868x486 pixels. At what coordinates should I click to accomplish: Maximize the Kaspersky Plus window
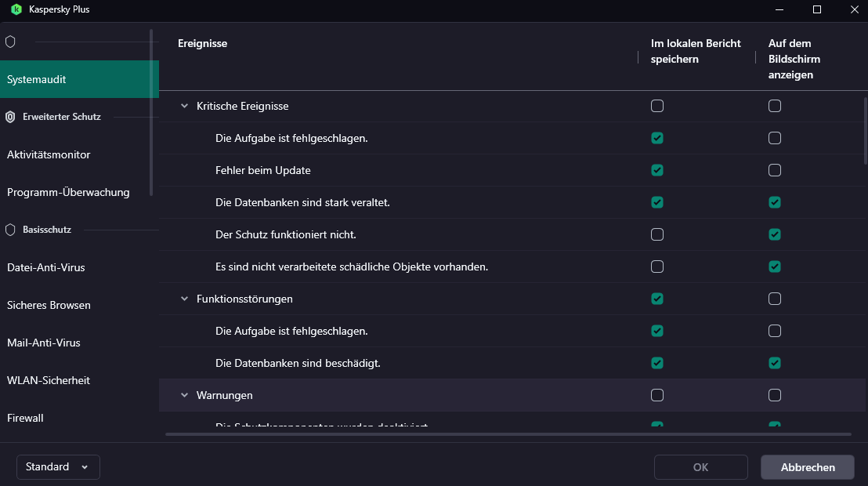817,9
